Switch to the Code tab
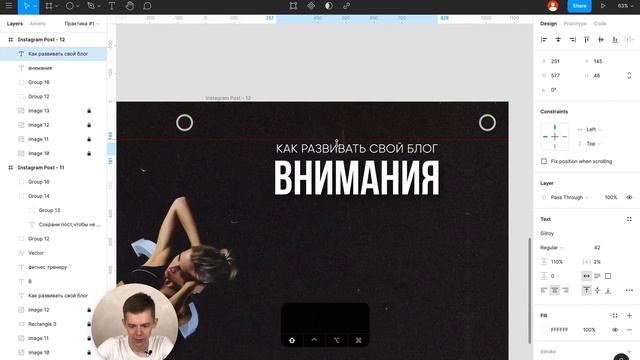 click(x=600, y=24)
